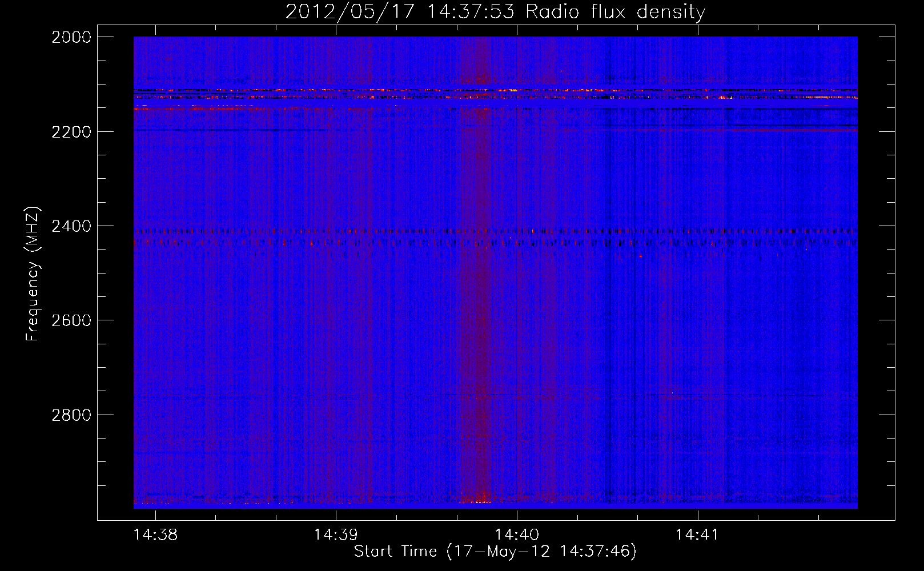The width and height of the screenshot is (924, 571).
Task: Click the plot title "2012/05/17 14:37:53 Radio flux density"
Action: (495, 12)
